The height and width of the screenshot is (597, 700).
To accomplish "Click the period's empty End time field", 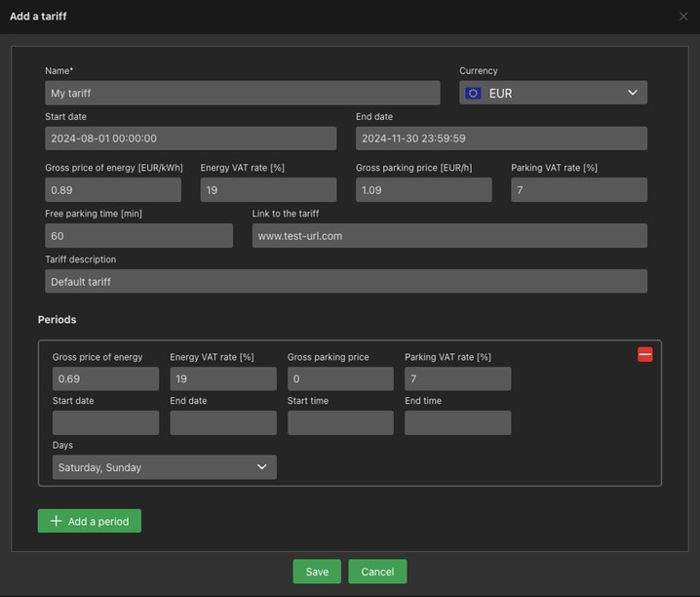I will click(457, 422).
